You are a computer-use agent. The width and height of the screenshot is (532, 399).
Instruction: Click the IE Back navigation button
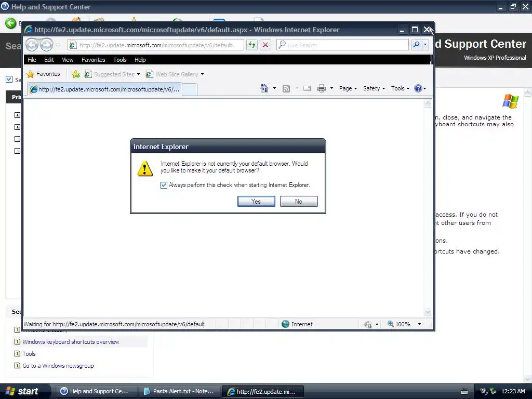[32, 45]
